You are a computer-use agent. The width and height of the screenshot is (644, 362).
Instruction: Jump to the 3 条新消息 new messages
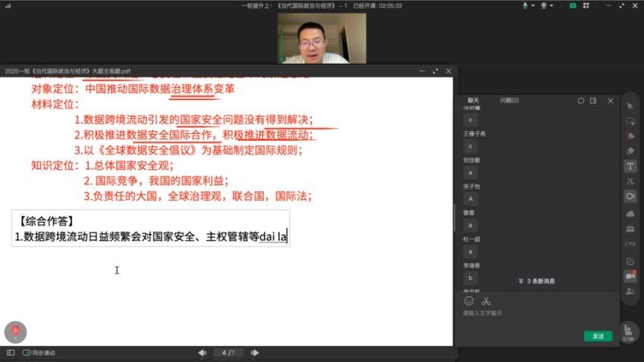[x=536, y=281]
